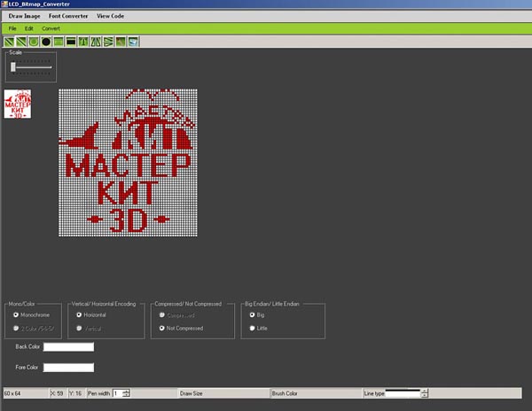Viewport: 532px width, 411px height.
Task: Click the X: 59 coordinate readout
Action: tap(57, 393)
